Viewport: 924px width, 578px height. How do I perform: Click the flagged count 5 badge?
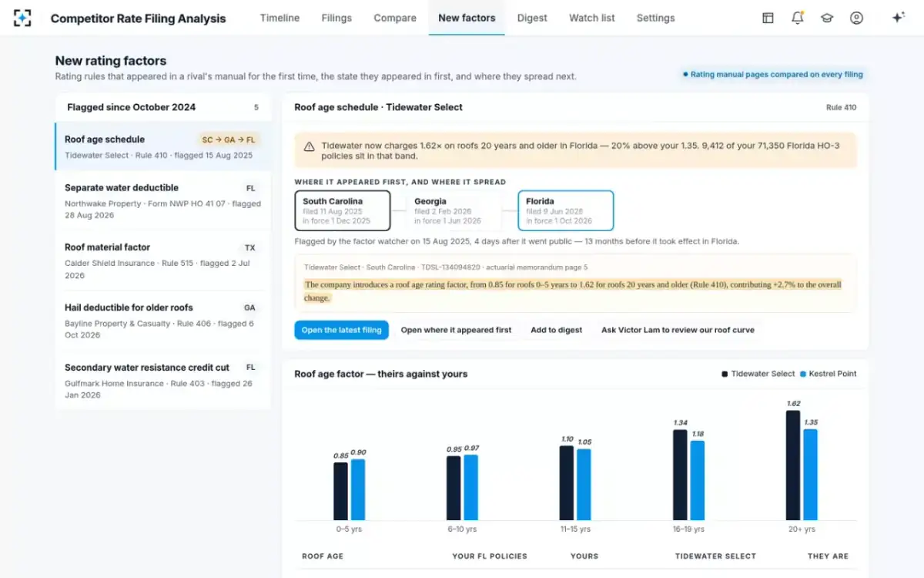256,108
